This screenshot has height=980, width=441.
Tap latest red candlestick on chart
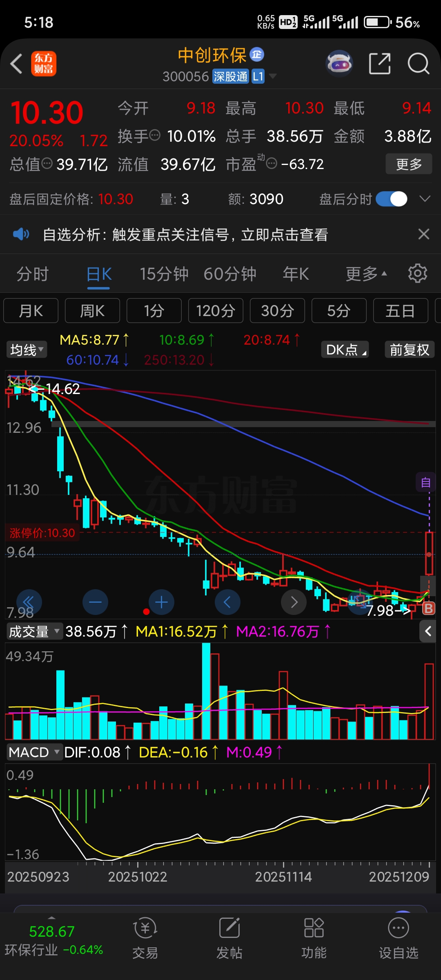(429, 553)
